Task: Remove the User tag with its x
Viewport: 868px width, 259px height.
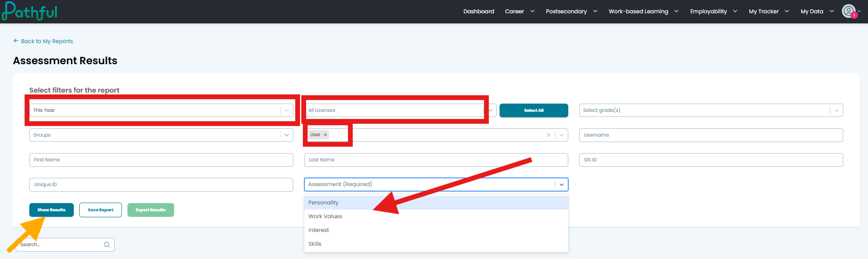Action: 325,135
